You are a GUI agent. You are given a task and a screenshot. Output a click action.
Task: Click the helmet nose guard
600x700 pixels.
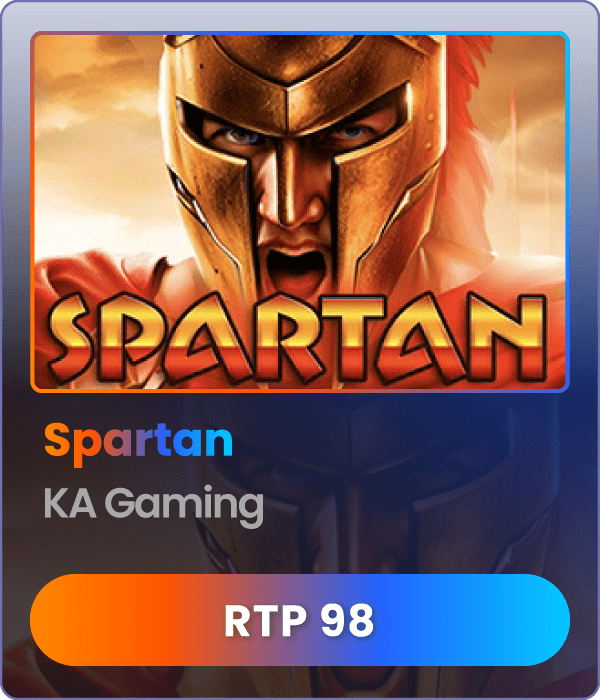(x=288, y=179)
